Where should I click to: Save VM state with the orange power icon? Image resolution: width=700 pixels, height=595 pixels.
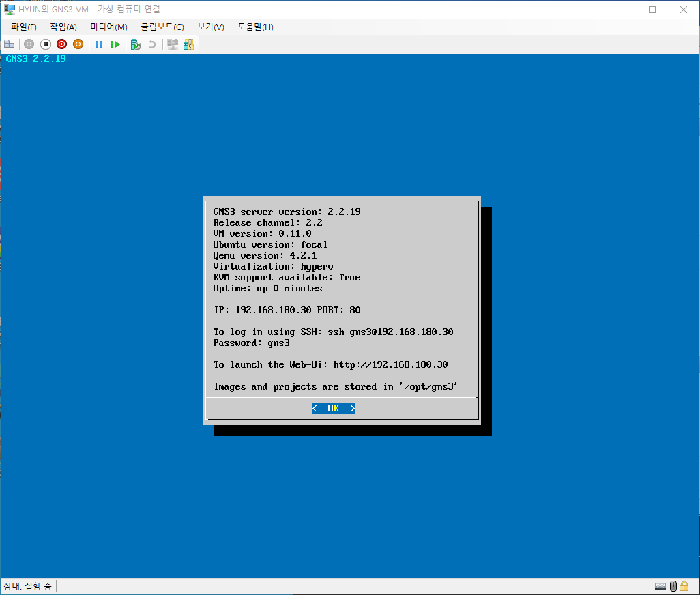pos(78,44)
